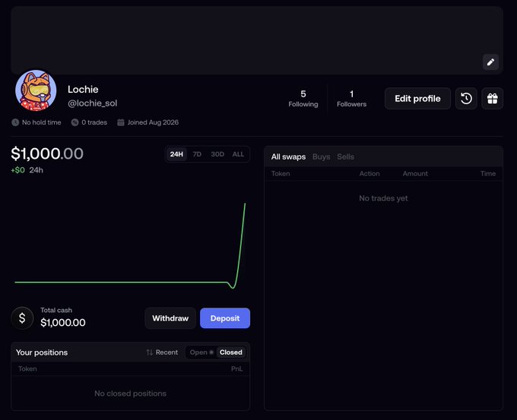Click the Total cash $1,000.00 amount
The height and width of the screenshot is (420, 517).
[63, 323]
